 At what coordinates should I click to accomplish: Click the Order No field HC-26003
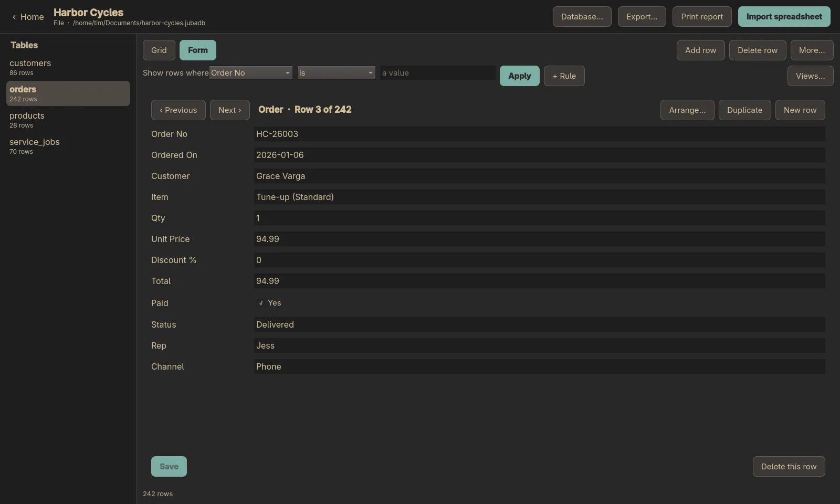click(540, 134)
